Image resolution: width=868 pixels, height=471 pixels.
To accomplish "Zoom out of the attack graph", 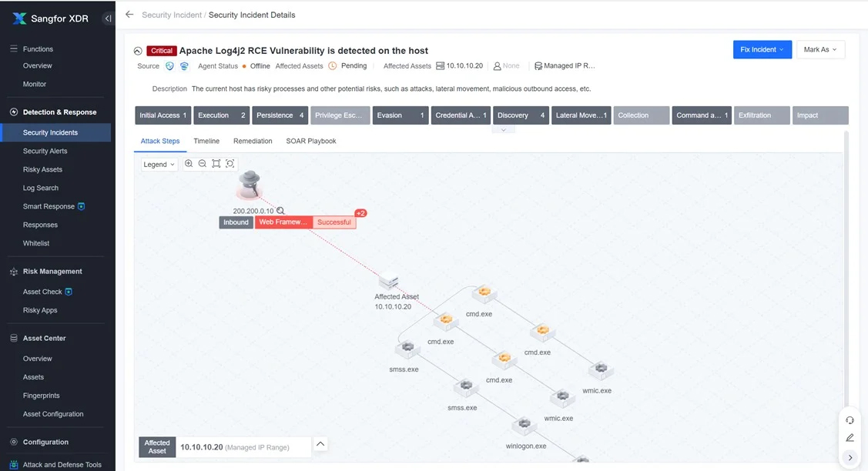I will [x=203, y=164].
